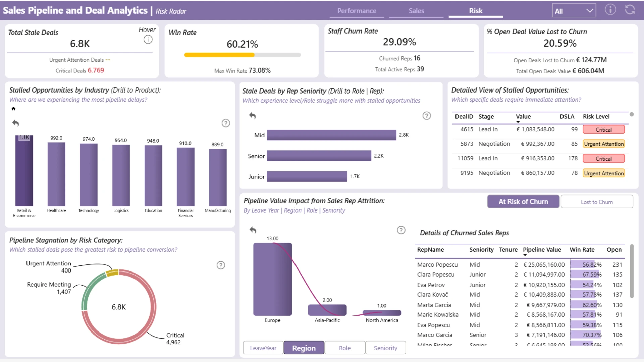
Task: Switch to the Sales tab
Action: [416, 11]
